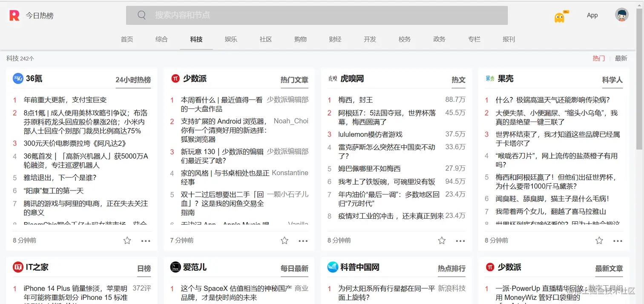Open 虎嗅网 热文 board link

[x=459, y=80]
